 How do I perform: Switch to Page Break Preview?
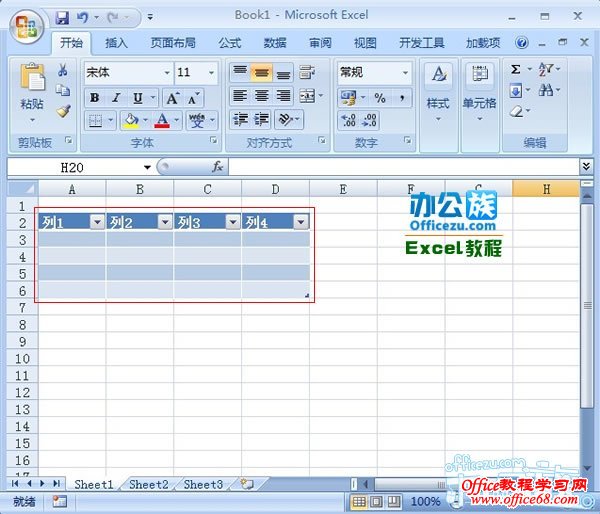394,501
